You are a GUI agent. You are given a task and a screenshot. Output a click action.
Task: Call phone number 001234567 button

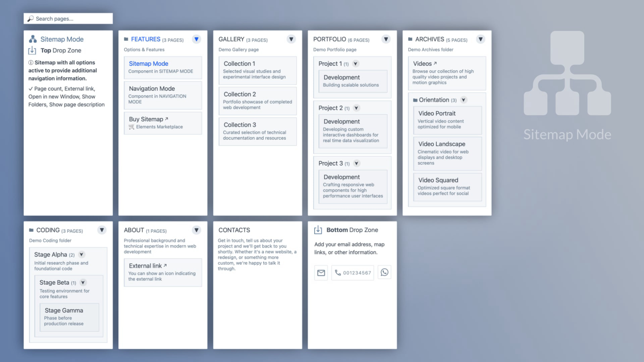(x=353, y=273)
